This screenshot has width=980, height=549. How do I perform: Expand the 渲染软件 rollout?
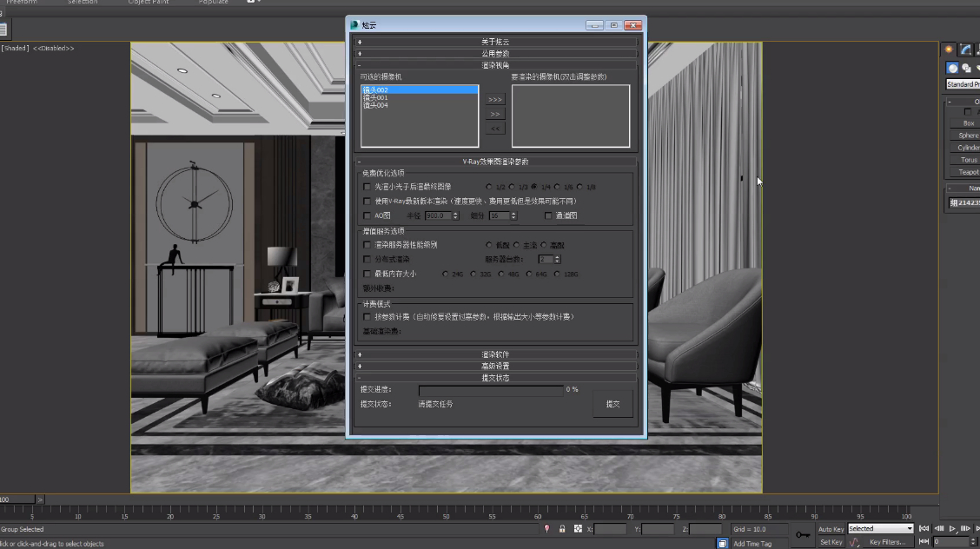[496, 354]
